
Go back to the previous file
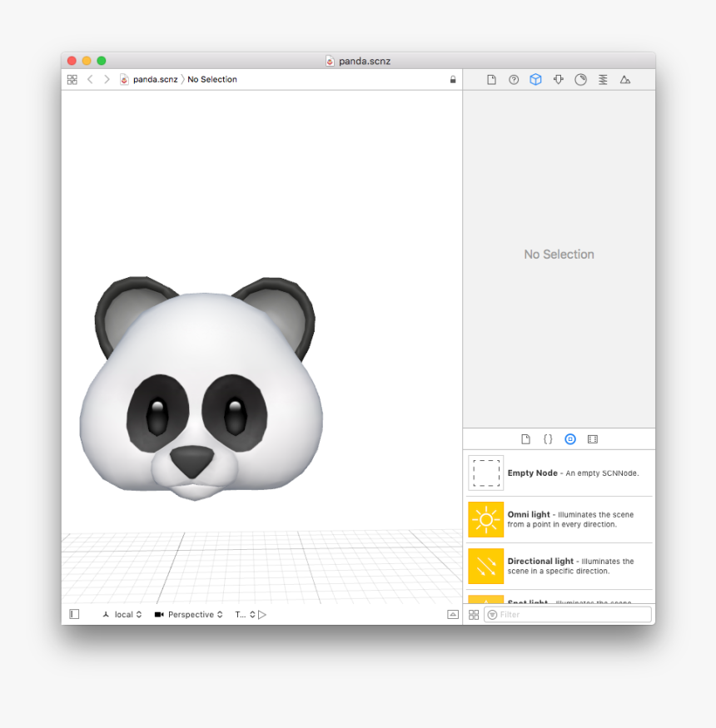(x=90, y=79)
